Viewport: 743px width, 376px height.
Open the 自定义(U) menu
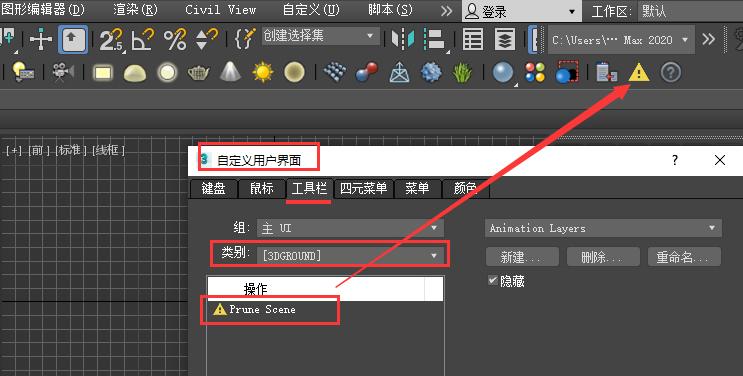tap(311, 9)
